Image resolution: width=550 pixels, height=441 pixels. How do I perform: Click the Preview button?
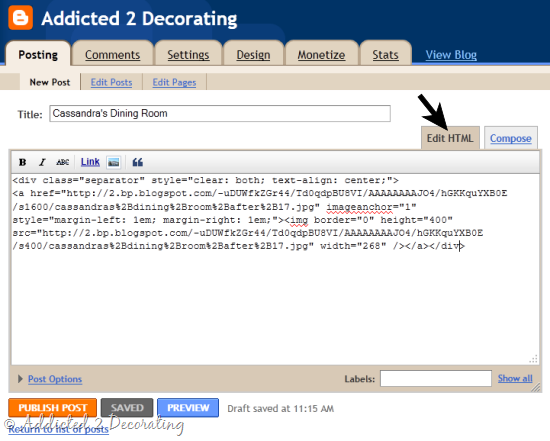click(x=188, y=408)
